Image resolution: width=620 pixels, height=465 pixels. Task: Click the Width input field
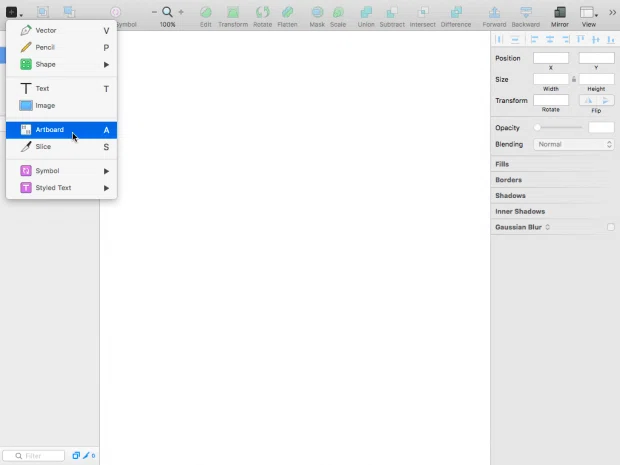coord(551,79)
